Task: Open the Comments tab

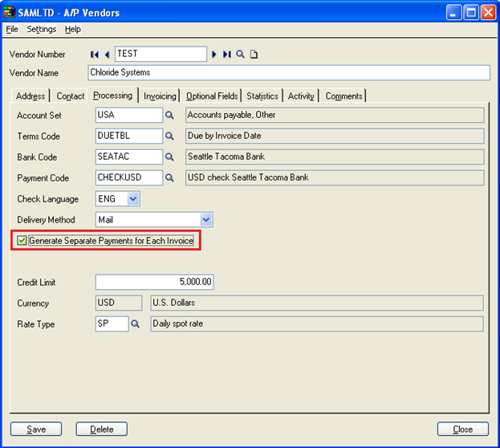Action: [343, 96]
